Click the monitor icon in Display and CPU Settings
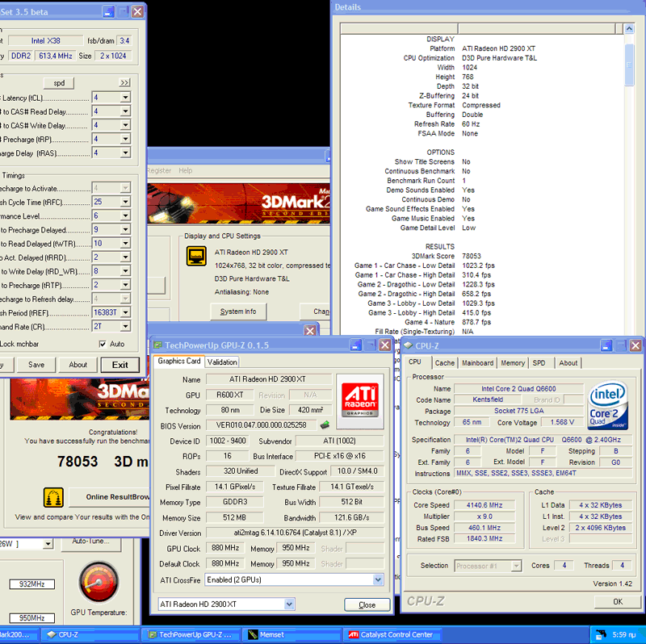The image size is (646, 644). coord(196,256)
